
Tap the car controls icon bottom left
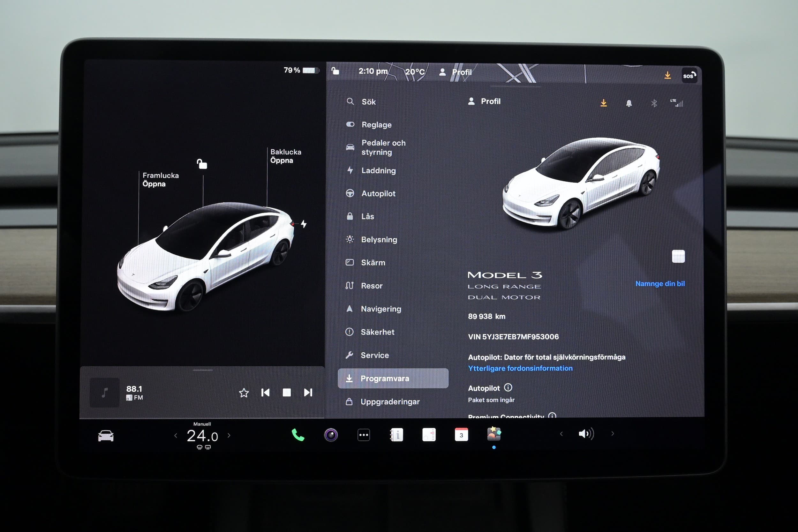(x=106, y=436)
